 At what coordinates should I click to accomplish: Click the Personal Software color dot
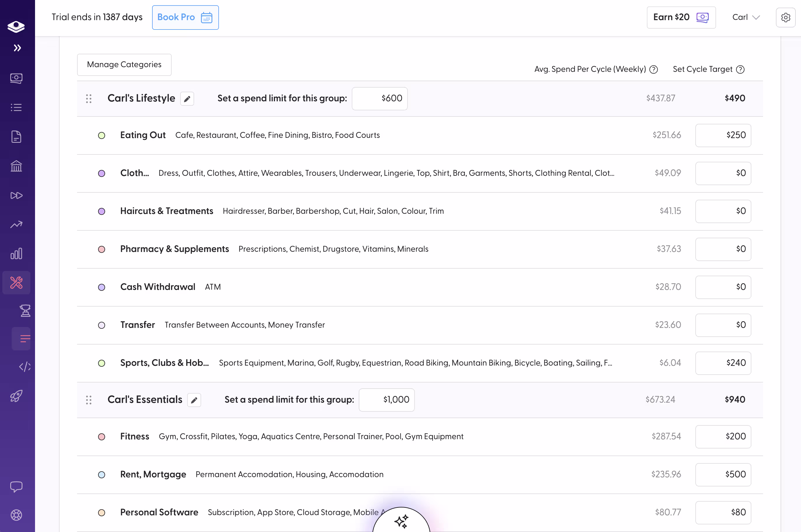click(x=101, y=513)
